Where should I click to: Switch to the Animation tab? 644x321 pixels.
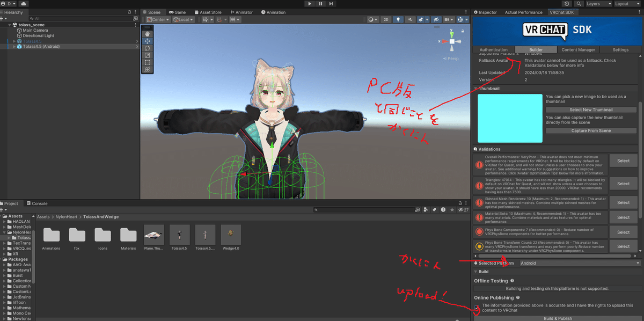(x=274, y=12)
